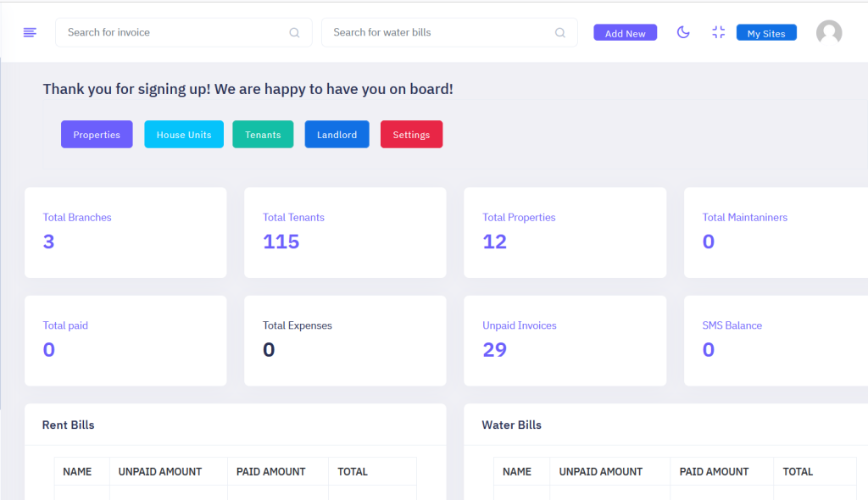Click the invoice search magnifier icon
The width and height of the screenshot is (868, 500).
click(x=294, y=33)
